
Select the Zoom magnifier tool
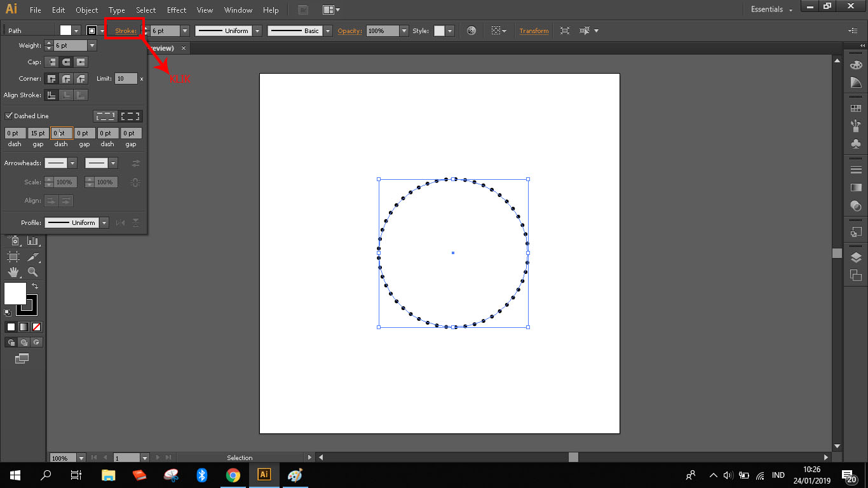(x=32, y=272)
